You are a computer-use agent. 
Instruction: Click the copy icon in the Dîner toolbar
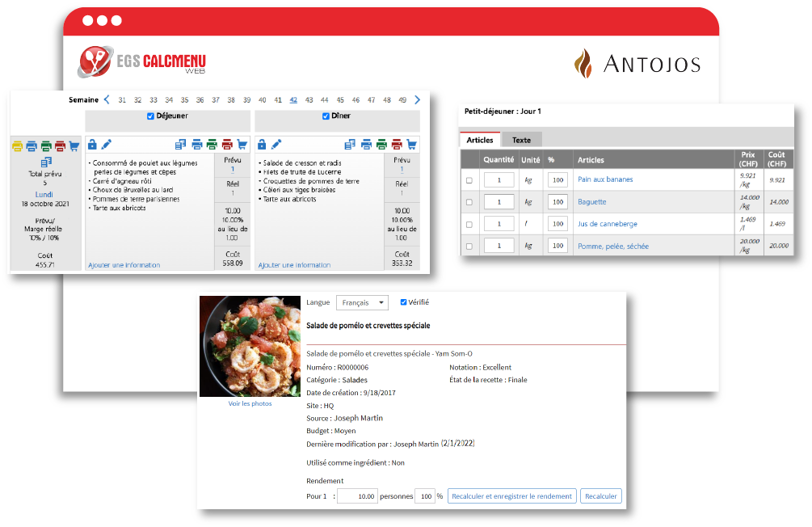[350, 144]
